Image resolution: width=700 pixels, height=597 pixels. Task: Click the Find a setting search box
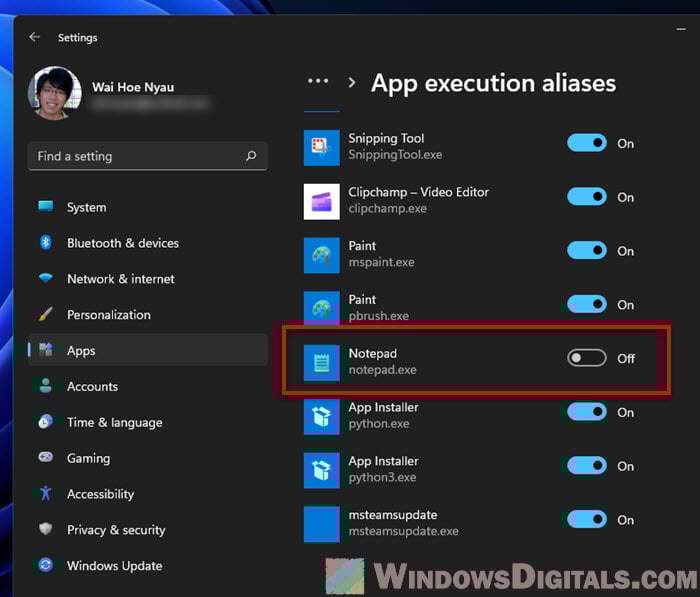147,156
